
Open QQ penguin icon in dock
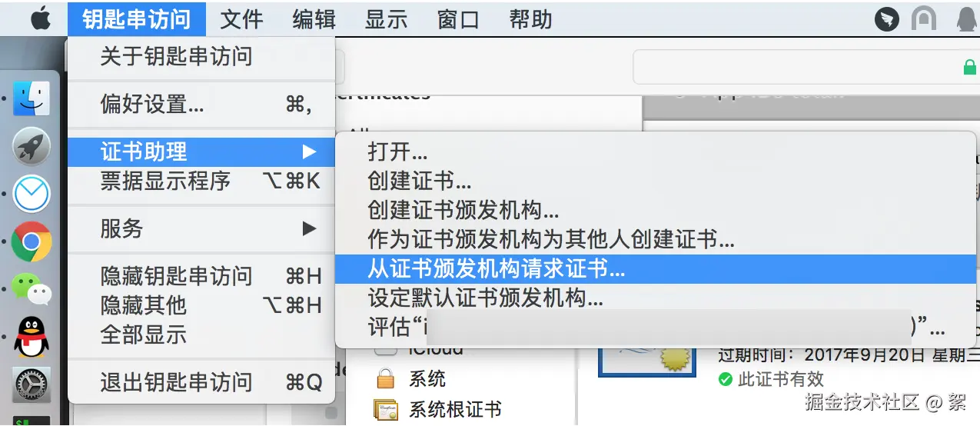[32, 337]
